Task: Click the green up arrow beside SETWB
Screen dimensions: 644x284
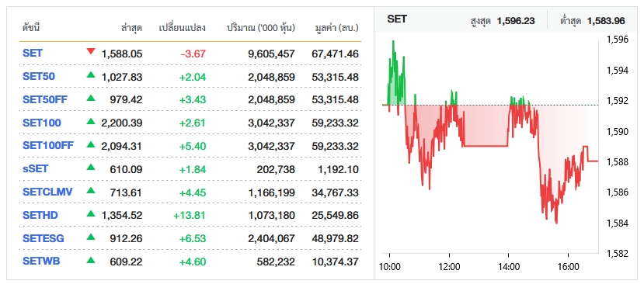Action: tap(91, 260)
